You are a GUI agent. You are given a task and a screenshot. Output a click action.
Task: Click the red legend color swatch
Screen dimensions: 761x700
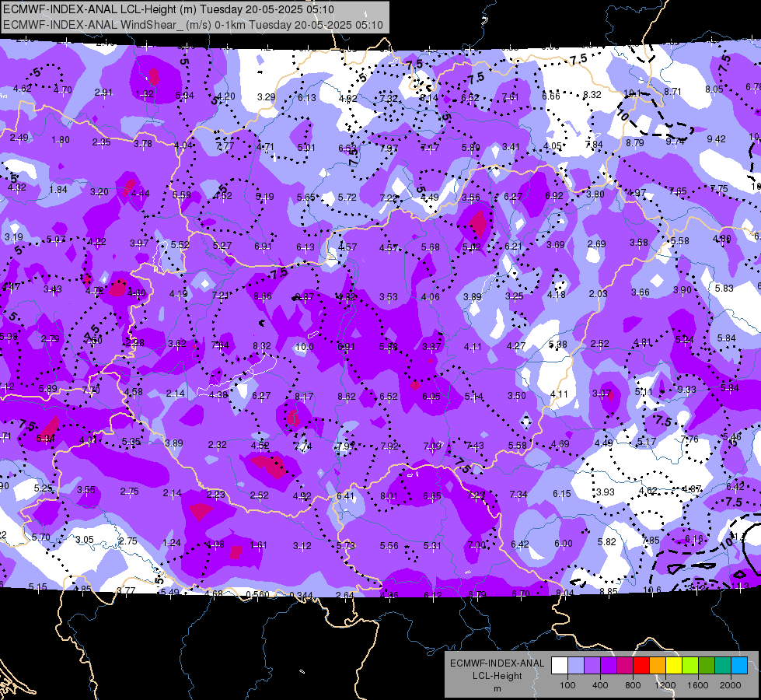click(641, 666)
